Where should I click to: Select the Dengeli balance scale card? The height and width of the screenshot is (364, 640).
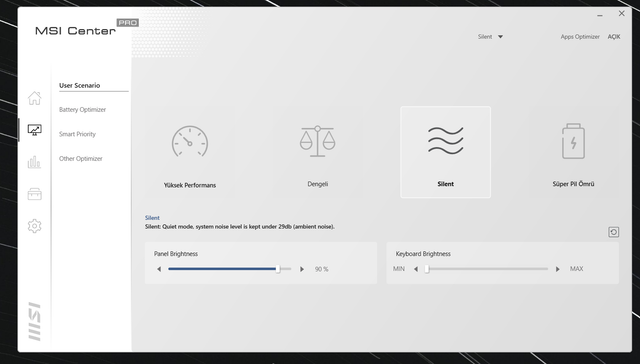click(x=318, y=152)
